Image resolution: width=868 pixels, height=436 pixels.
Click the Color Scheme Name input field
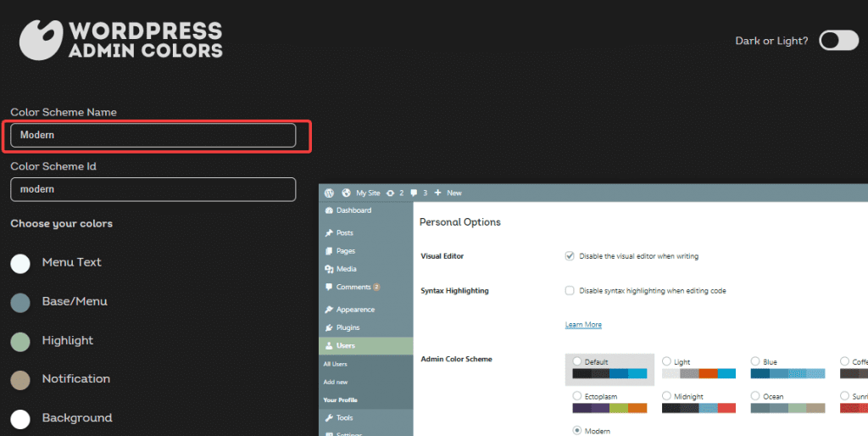pos(153,135)
